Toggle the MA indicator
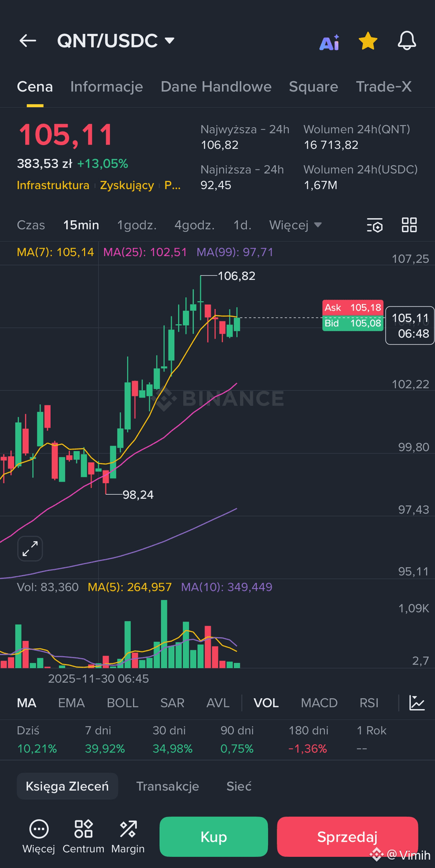This screenshot has height=868, width=435. (27, 703)
